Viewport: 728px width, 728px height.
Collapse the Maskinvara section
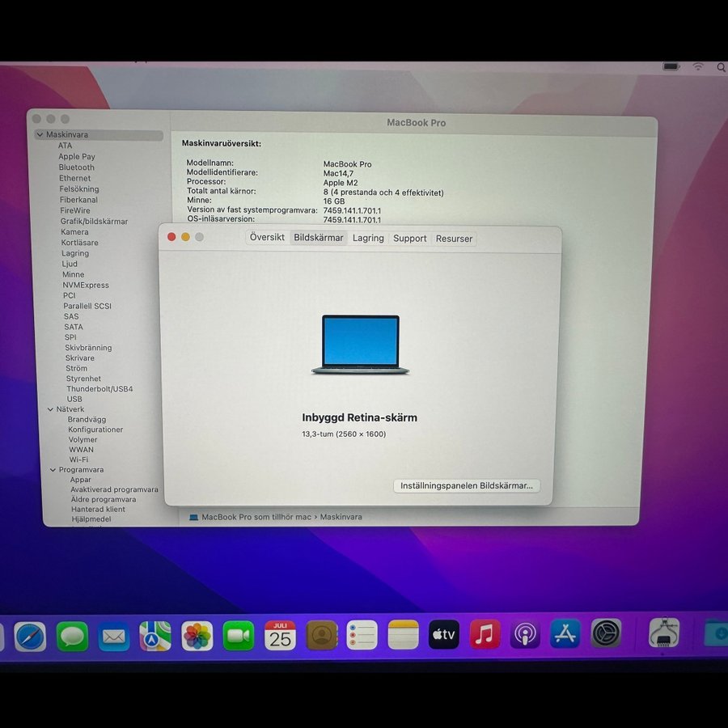click(x=40, y=134)
